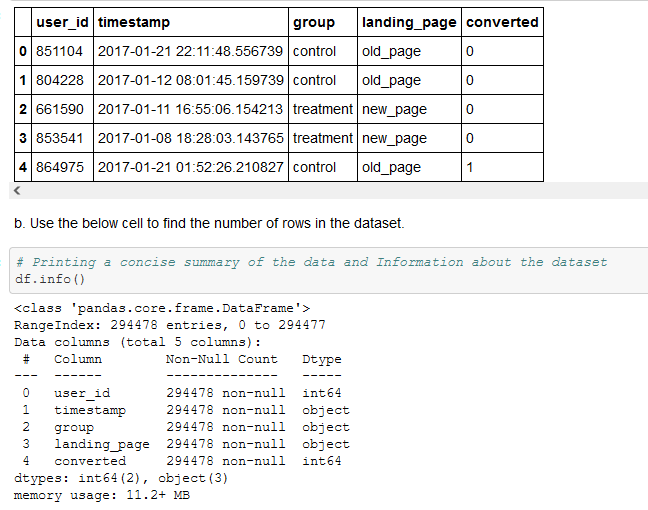Click the converted value 1 in row 4
The height and width of the screenshot is (510, 648).
[502, 167]
